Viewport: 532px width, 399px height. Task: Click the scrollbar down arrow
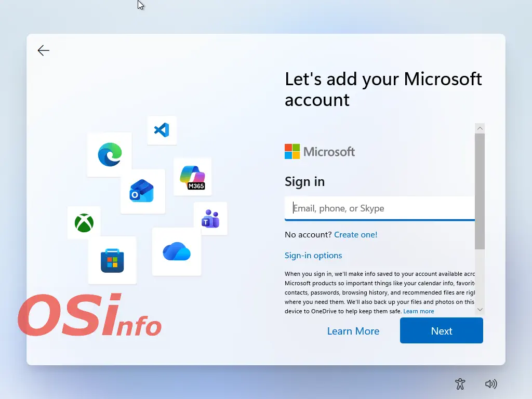pos(480,309)
